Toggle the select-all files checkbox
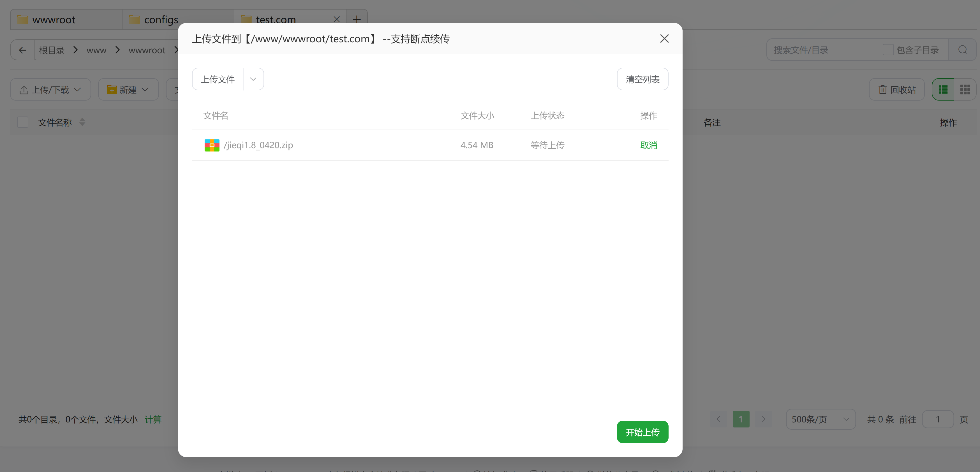The width and height of the screenshot is (980, 472). (x=23, y=122)
